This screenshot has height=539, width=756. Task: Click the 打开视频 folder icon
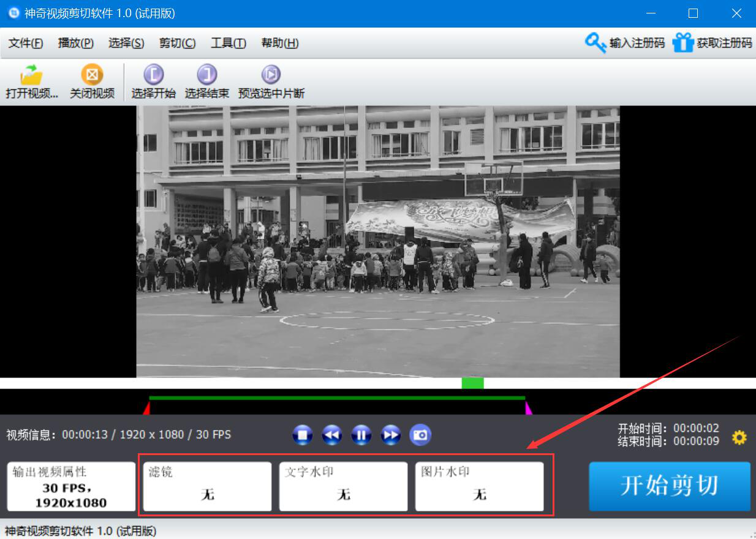point(31,75)
